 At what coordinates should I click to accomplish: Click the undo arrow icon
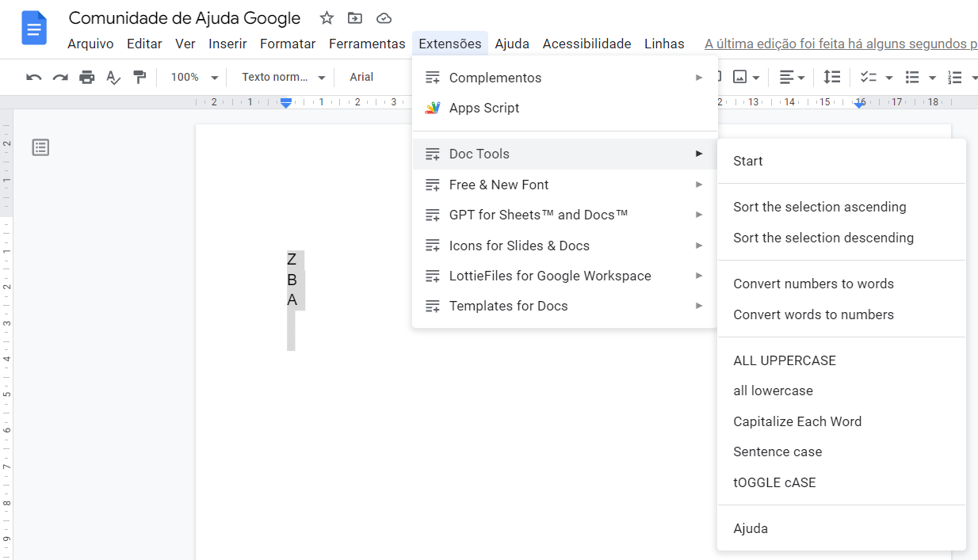coord(33,77)
